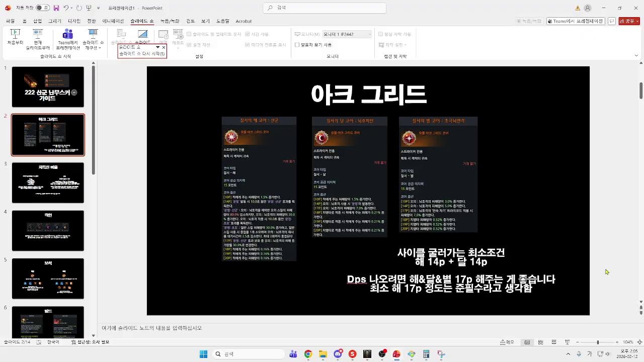644x362 pixels.
Task: Toggle 항상 자막 사용 subtitles checkbox
Action: (381, 34)
